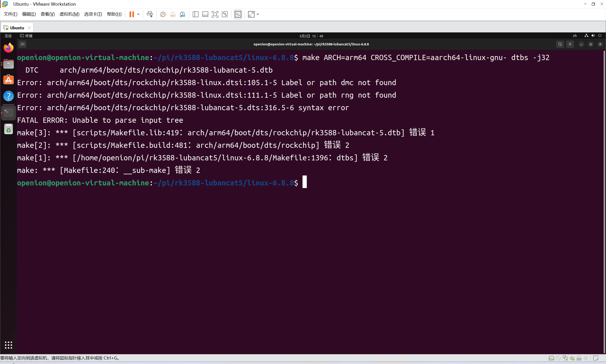Open a new terminal tab
This screenshot has height=364, width=606.
point(22,44)
